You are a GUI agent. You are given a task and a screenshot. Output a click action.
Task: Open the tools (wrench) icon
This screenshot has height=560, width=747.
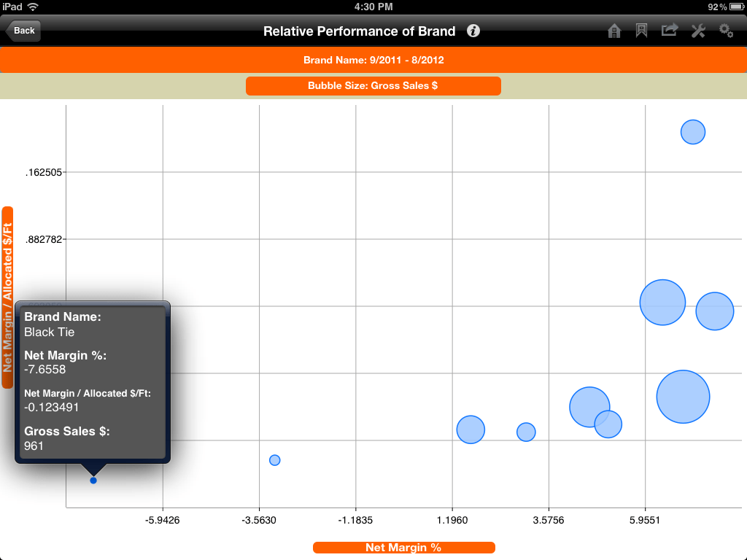coord(698,31)
